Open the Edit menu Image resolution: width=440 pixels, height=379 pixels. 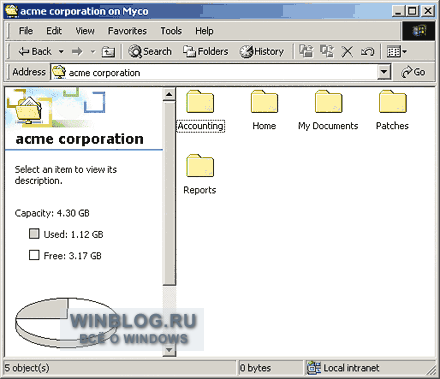tap(54, 31)
